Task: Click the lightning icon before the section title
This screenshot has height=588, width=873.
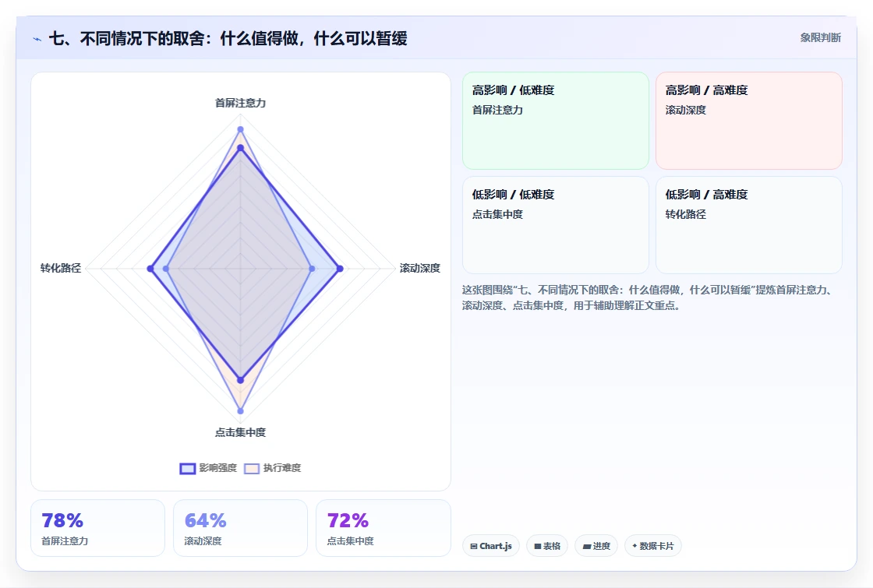Action: tap(37, 39)
